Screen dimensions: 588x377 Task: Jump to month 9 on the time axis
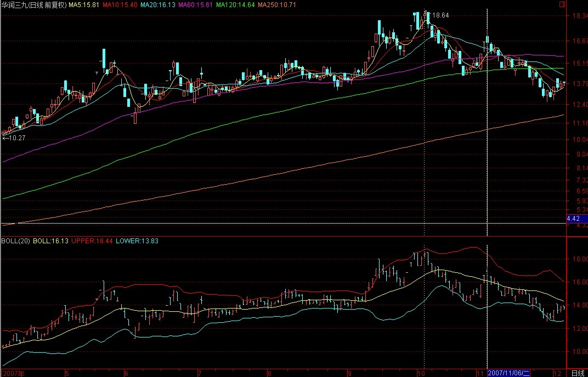click(x=349, y=373)
